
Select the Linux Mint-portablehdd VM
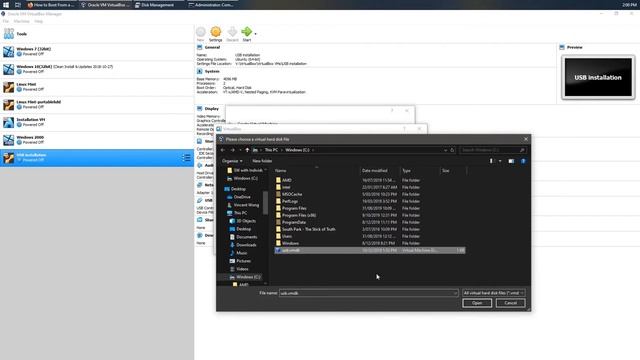(97, 104)
